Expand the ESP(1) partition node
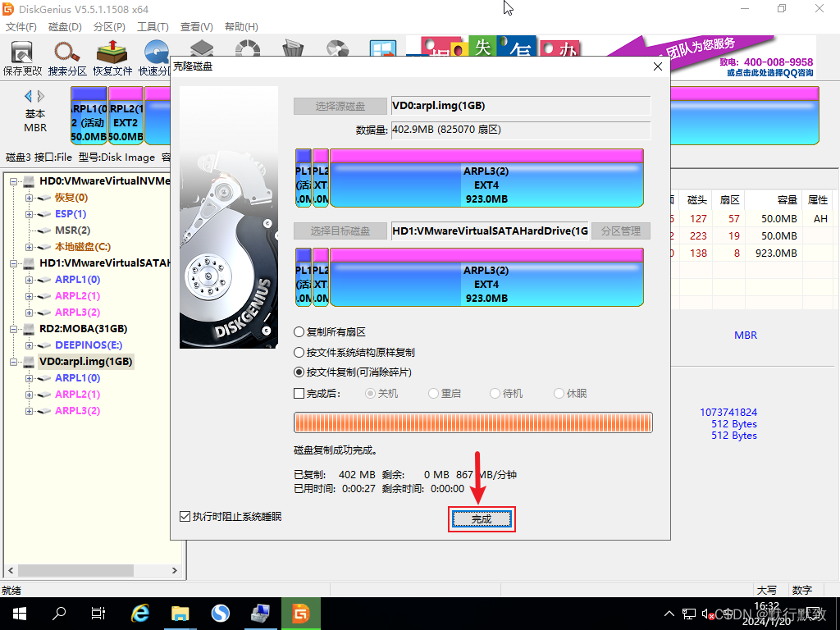Viewport: 840px width, 630px height. [30, 214]
